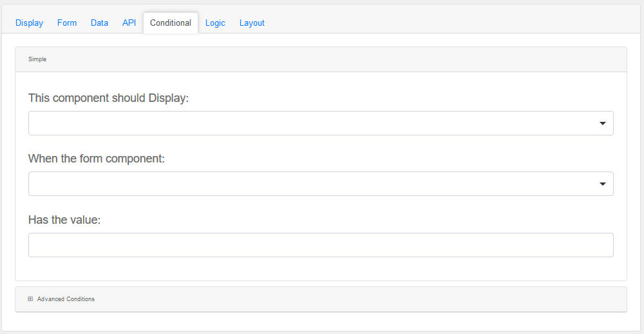Click the arrow icon of the form component dropdown
Image resolution: width=644 pixels, height=334 pixels.
point(602,184)
